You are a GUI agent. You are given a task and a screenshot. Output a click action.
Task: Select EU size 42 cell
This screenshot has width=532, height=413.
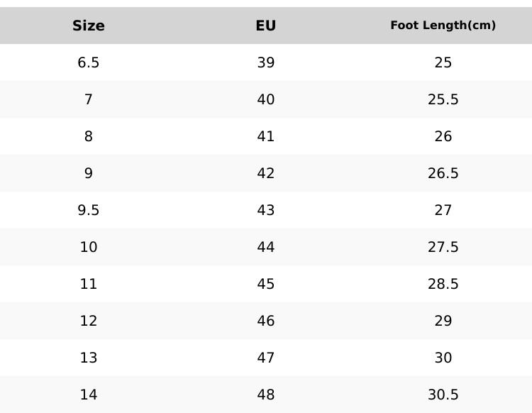266,173
